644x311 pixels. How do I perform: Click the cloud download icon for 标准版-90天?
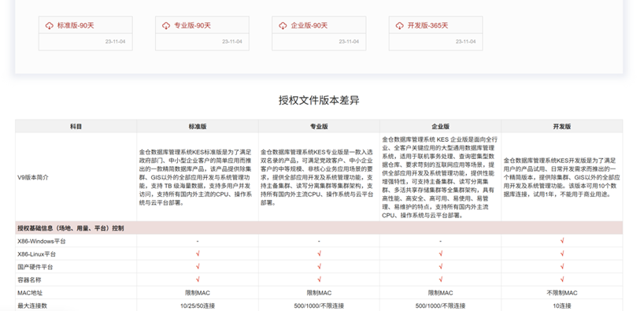click(50, 25)
